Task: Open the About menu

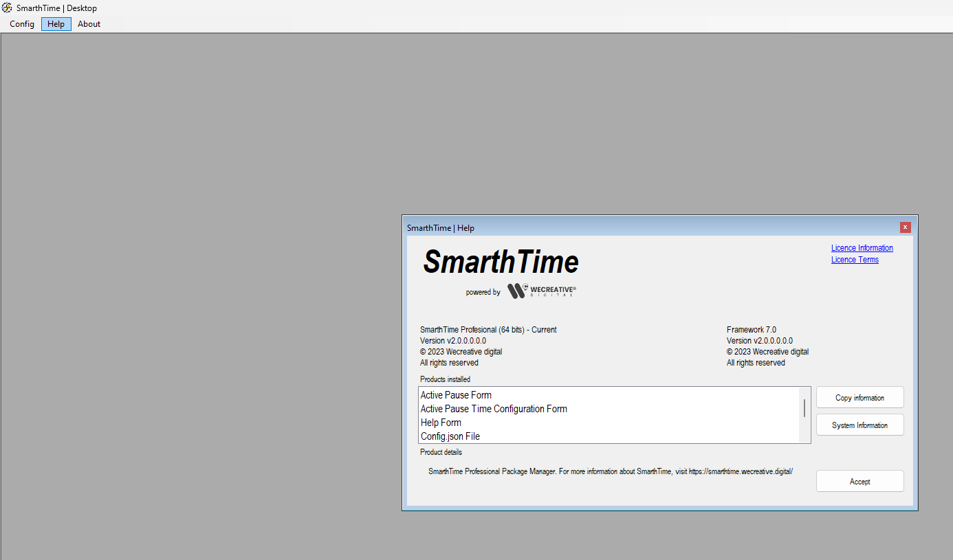Action: click(x=89, y=24)
